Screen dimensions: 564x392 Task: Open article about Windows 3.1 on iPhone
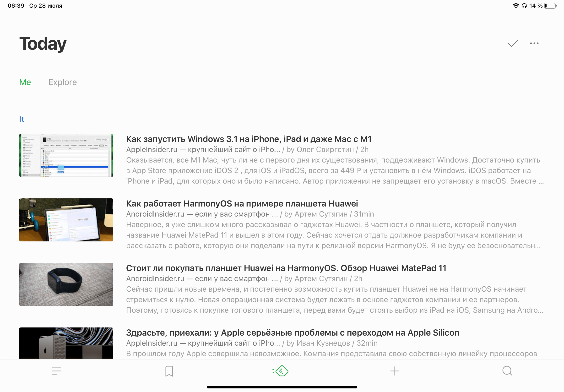tap(249, 139)
